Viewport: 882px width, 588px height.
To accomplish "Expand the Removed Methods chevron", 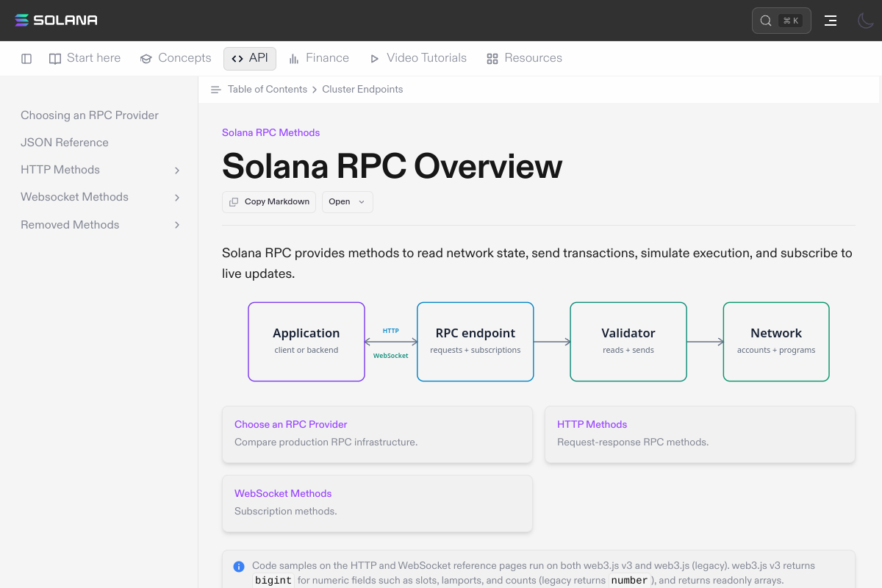I will [177, 225].
